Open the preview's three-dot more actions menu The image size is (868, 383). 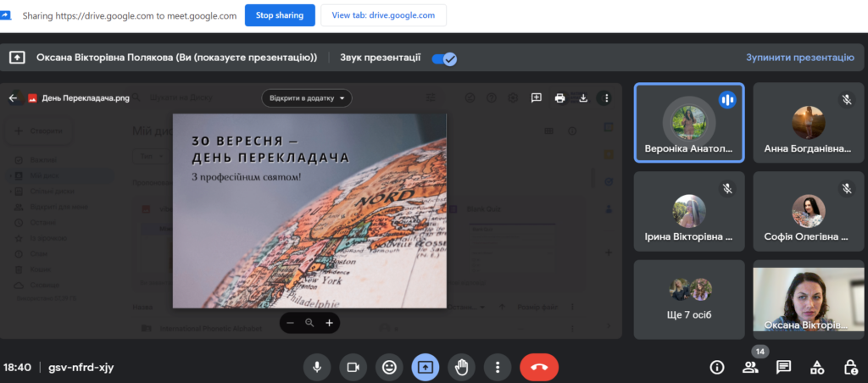coord(605,98)
